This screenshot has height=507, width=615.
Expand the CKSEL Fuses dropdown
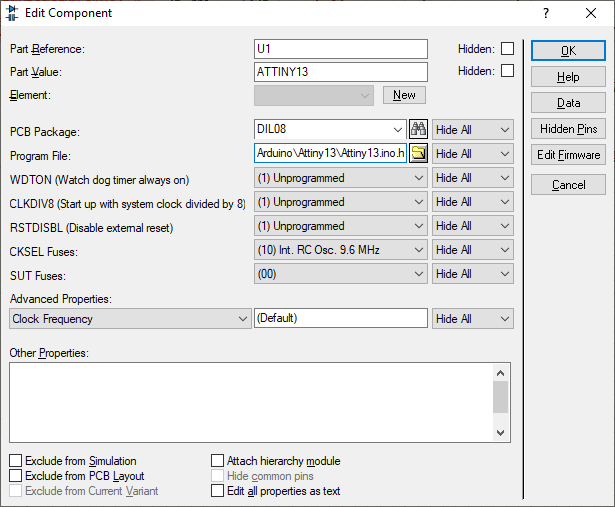341,250
